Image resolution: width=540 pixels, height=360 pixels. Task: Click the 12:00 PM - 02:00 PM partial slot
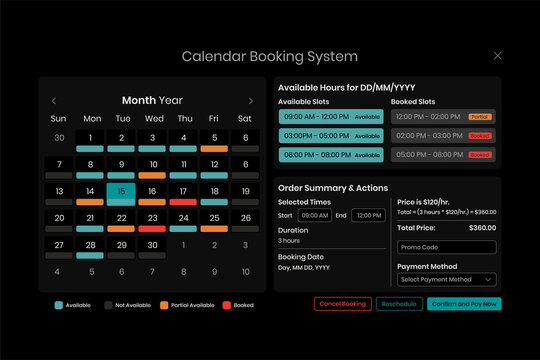point(443,116)
